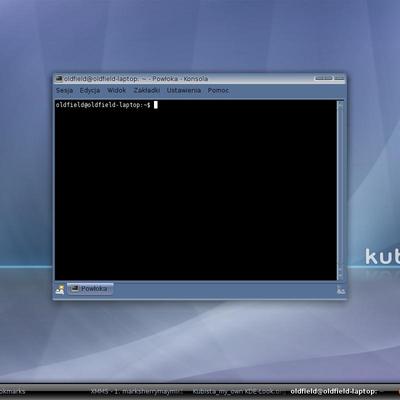This screenshot has height=400, width=400.
Task: Click the close-session icon at tab bar's right end
Action: [x=340, y=290]
